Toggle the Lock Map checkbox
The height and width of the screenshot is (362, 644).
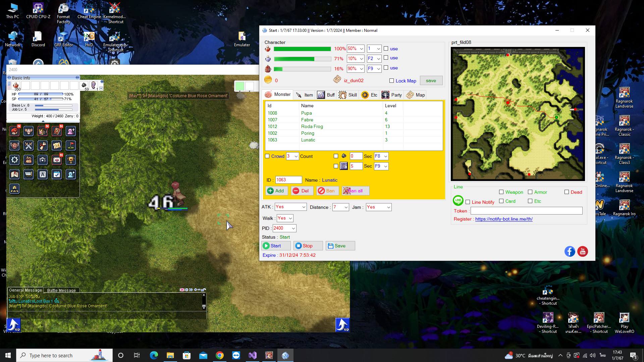[391, 81]
